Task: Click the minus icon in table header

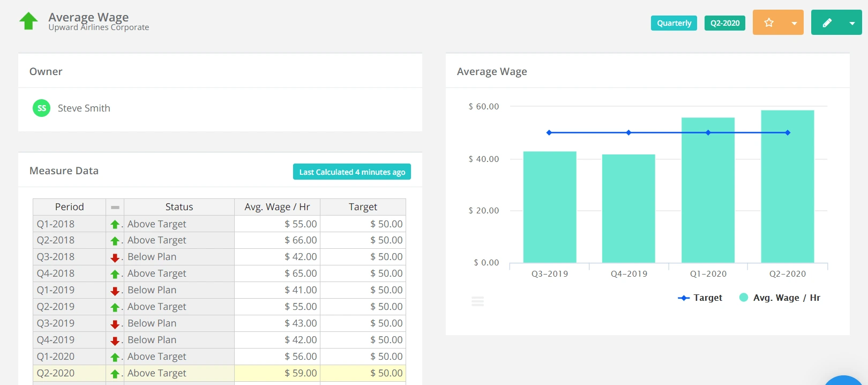Action: (x=115, y=207)
